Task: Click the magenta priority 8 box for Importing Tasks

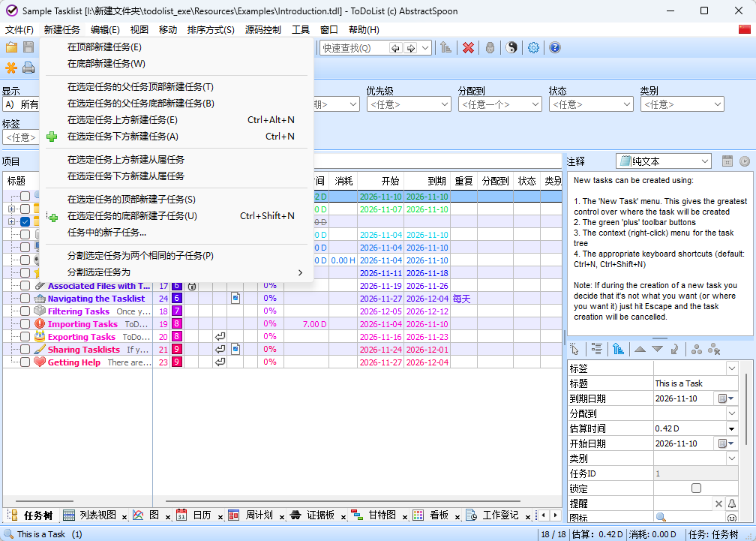Action: [177, 324]
